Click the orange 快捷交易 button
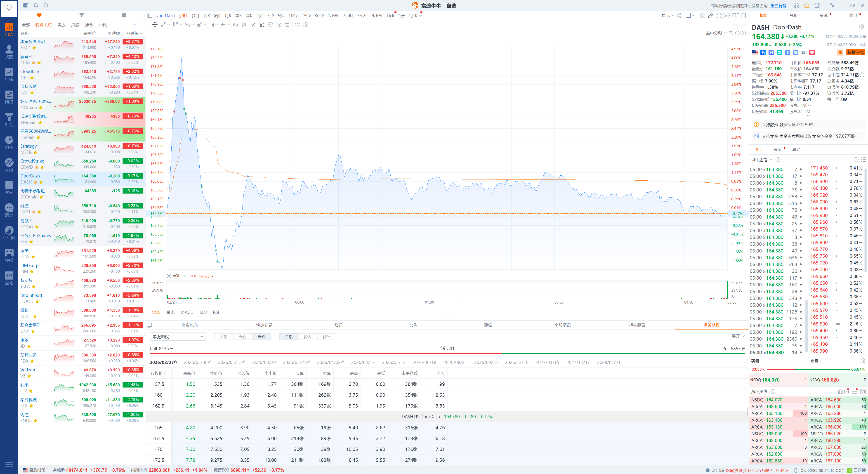This screenshot has height=474, width=868. pyautogui.click(x=856, y=52)
